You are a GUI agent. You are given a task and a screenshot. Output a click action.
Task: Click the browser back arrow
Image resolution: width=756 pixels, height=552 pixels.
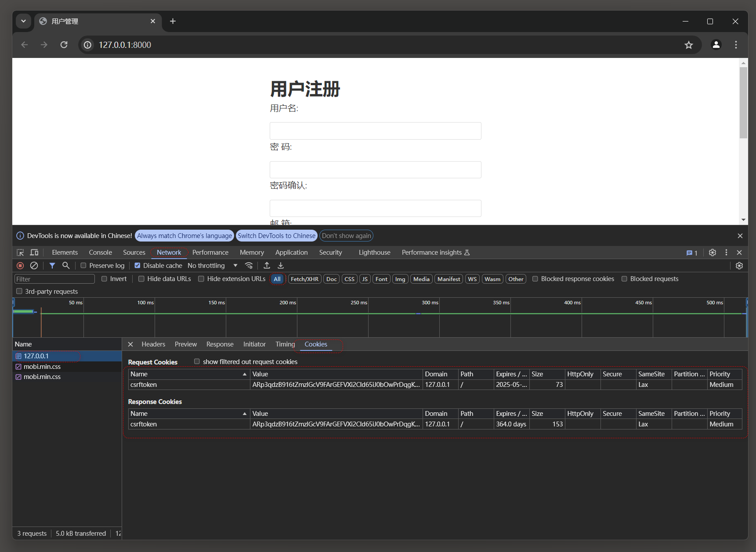pos(25,45)
